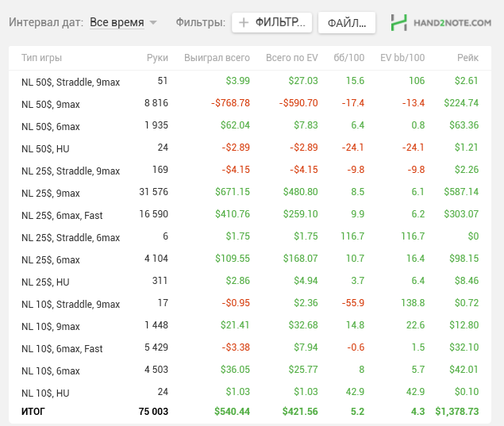Select the 'NL 50$, HU' row

pyautogui.click(x=250, y=148)
